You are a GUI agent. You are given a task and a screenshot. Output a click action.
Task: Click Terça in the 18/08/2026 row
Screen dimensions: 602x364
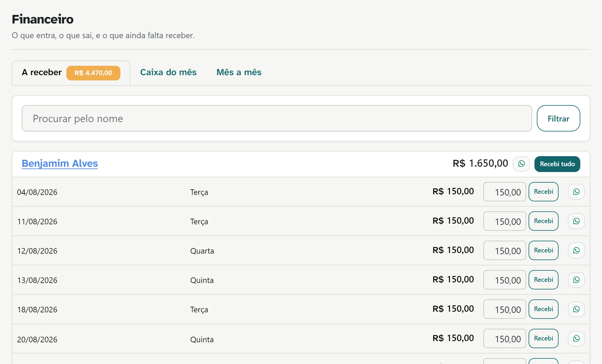click(x=199, y=310)
